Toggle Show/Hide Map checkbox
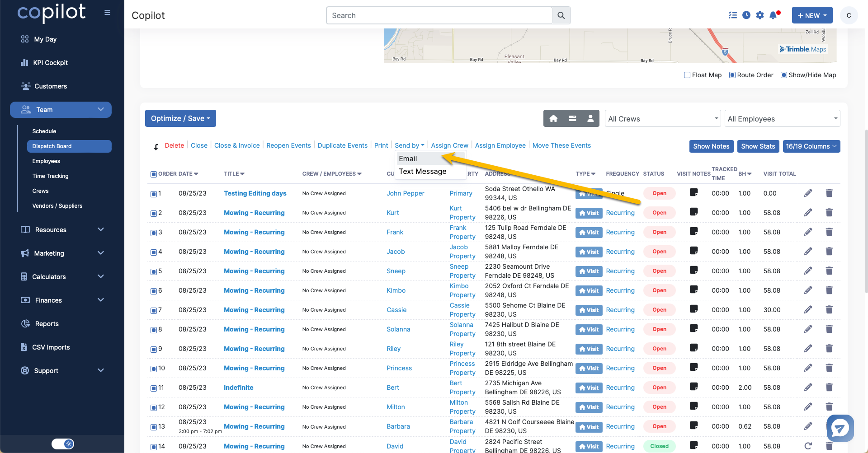 (784, 75)
